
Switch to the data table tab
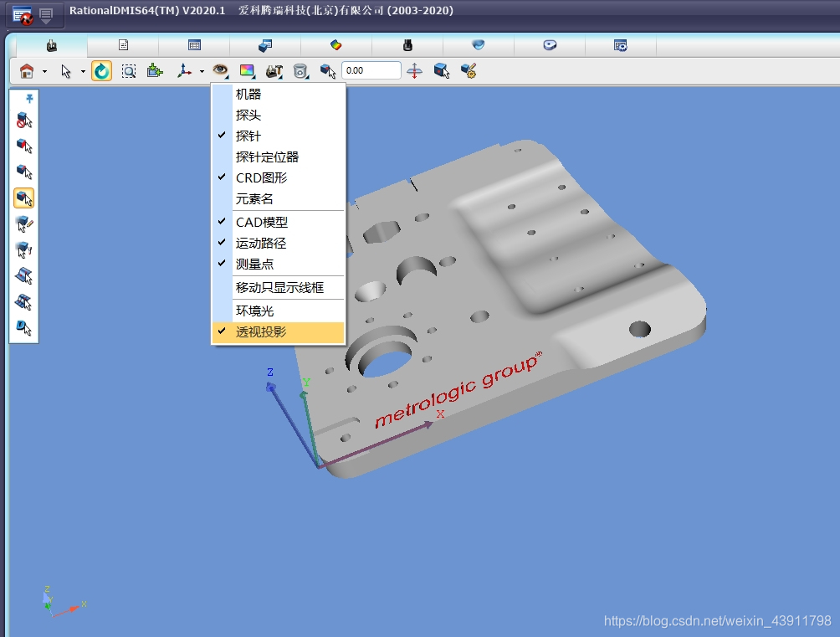(x=194, y=45)
